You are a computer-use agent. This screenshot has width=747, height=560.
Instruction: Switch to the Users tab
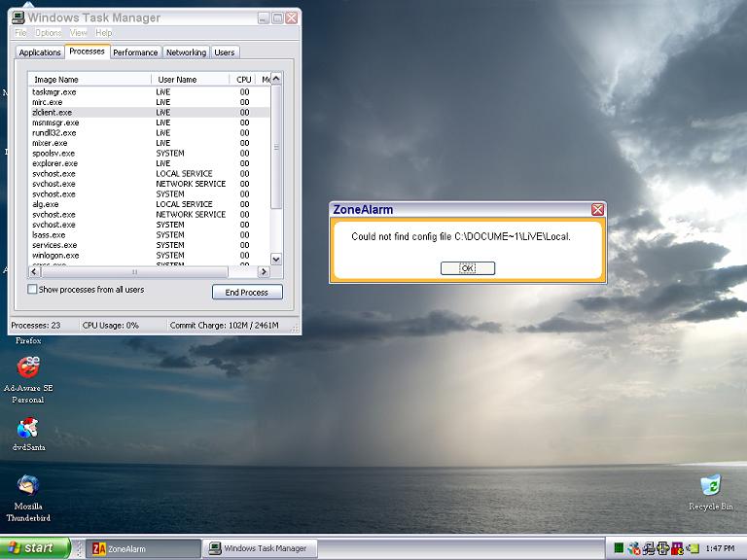coord(225,52)
